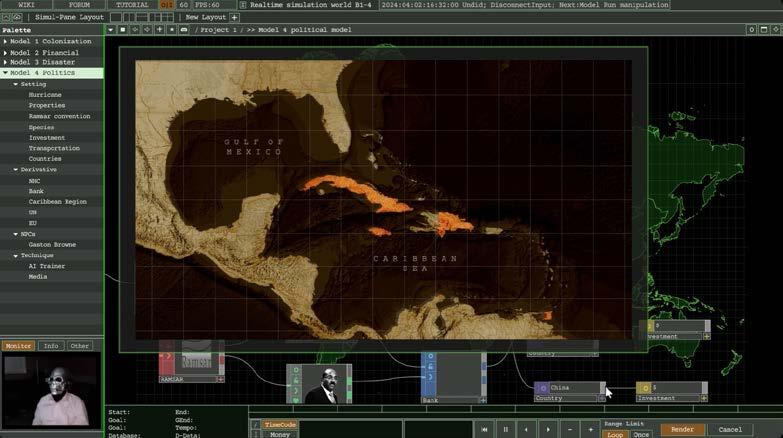
Task: Click the icon before Realtime simulation world
Action: click(243, 4)
